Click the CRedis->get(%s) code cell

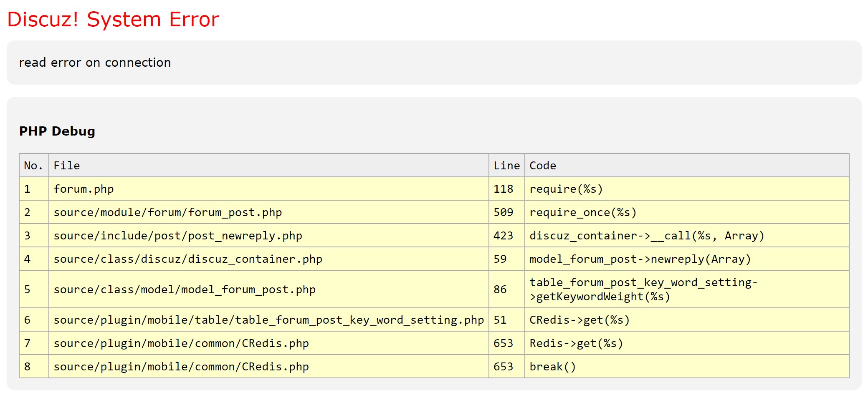click(x=580, y=320)
